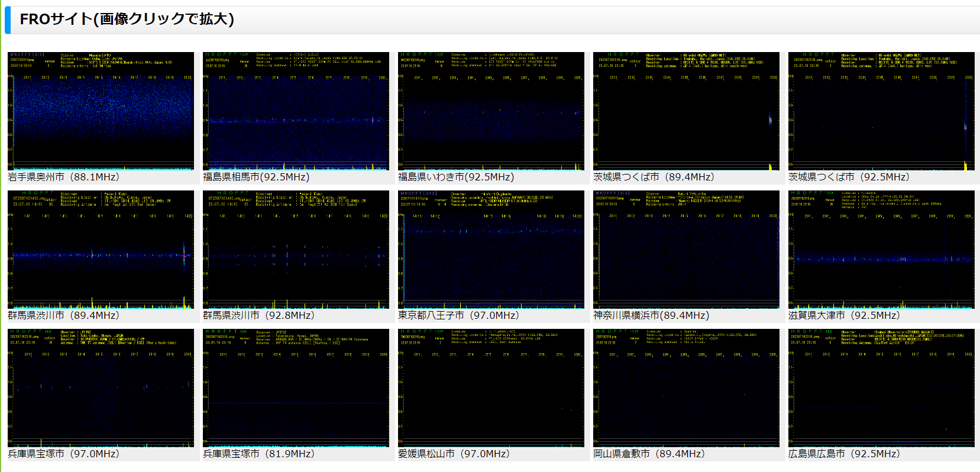980x472 pixels.
Task: Click the 岡山県倉敷市 (89.4MHz) spectrogram image
Action: click(x=686, y=388)
